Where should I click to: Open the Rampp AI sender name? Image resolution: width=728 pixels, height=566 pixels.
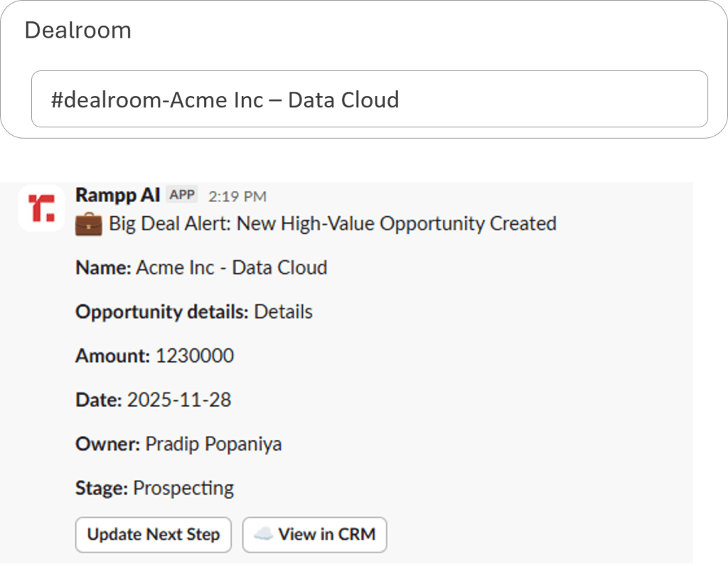[x=117, y=195]
